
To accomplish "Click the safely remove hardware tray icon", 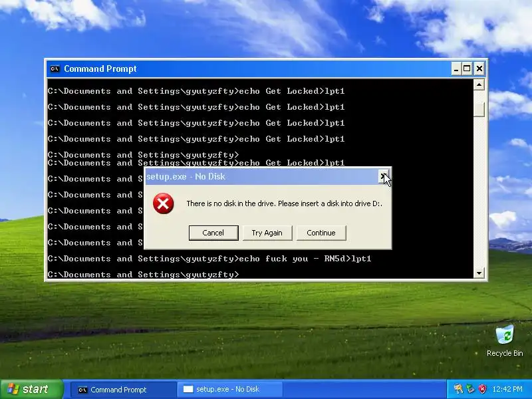I will (470, 389).
